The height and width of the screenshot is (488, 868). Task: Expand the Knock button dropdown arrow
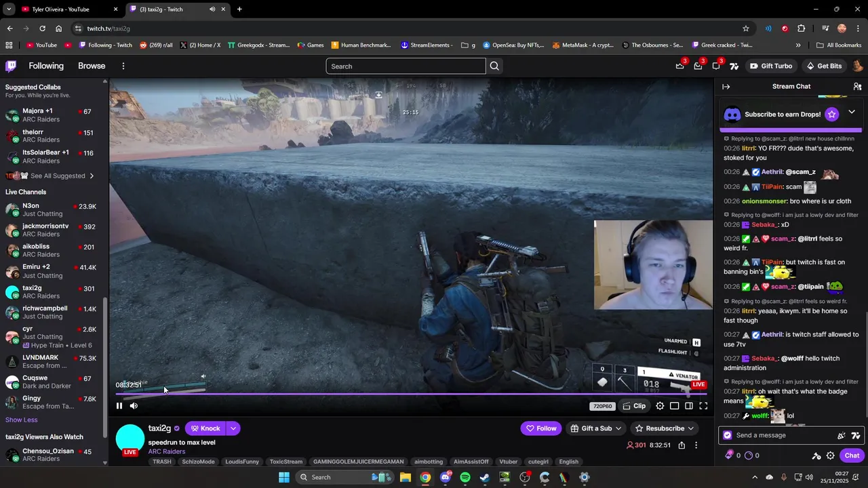[233, 428]
